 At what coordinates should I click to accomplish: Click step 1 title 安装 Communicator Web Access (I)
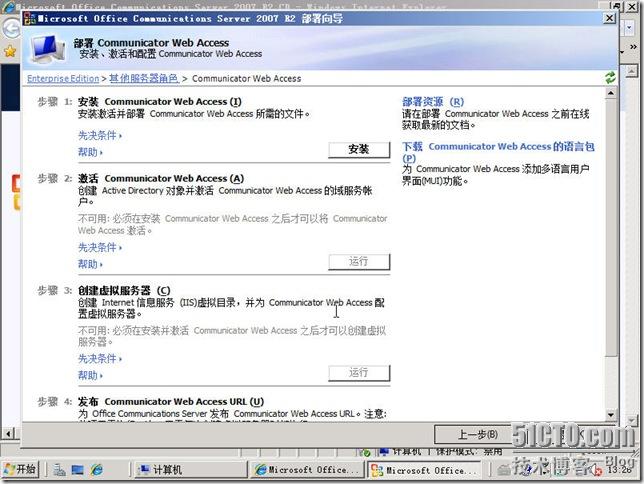click(x=160, y=101)
